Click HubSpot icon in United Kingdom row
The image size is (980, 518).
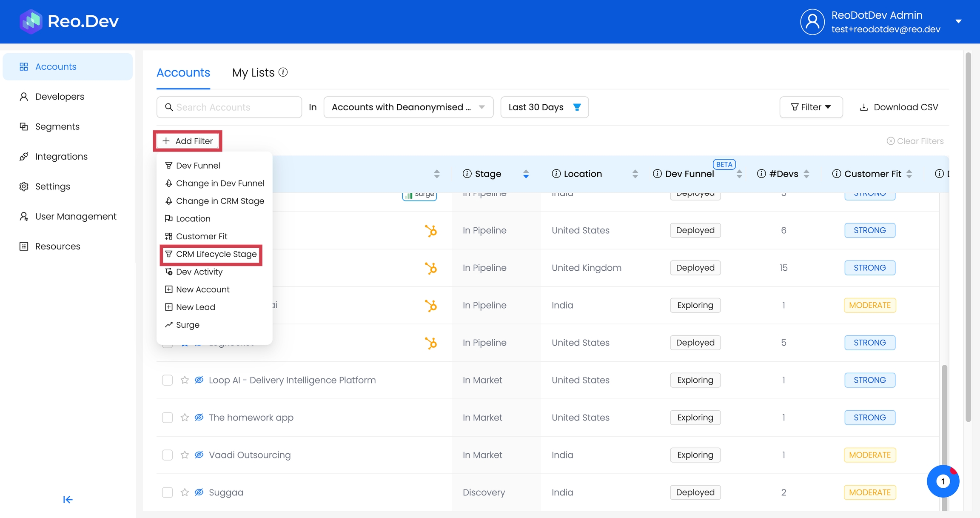coord(431,268)
